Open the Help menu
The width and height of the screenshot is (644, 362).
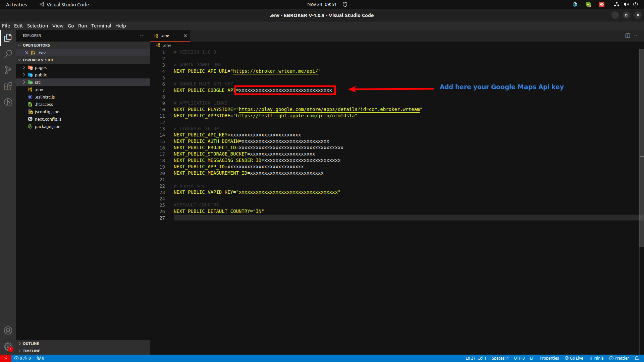121,26
